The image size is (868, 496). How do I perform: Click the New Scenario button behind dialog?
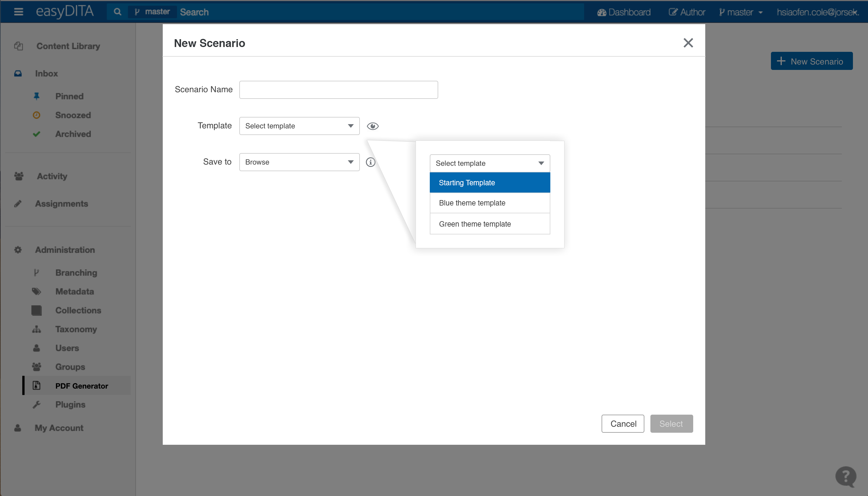(812, 61)
